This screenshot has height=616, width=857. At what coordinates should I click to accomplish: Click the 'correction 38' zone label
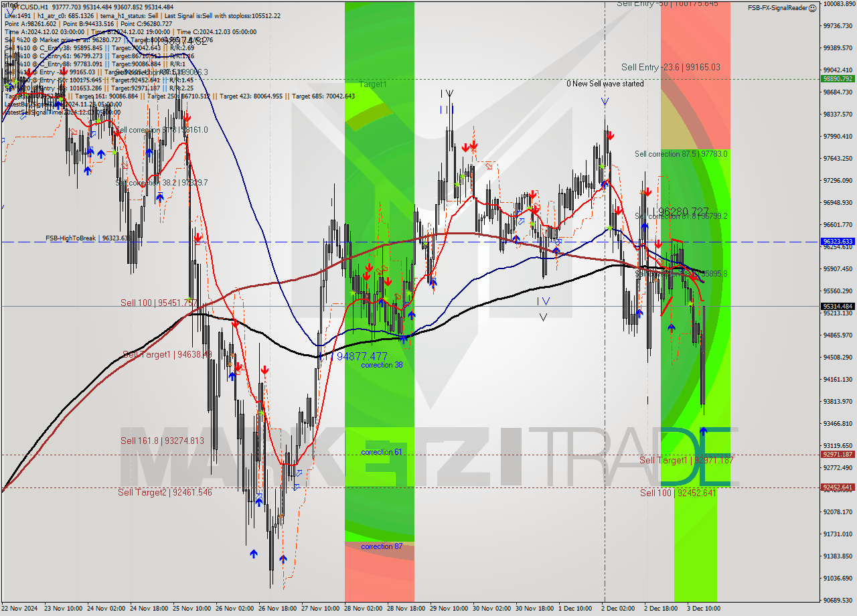pos(382,365)
